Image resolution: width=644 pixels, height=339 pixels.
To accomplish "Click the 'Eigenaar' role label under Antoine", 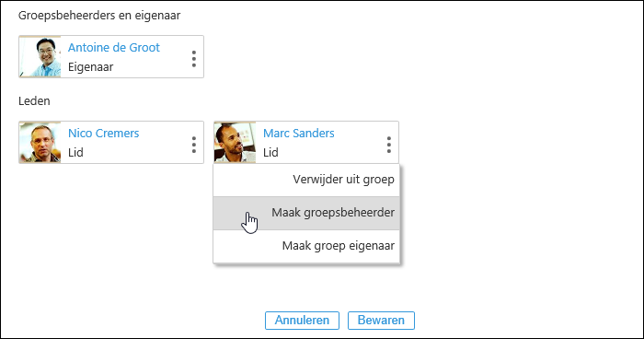I will 91,67.
